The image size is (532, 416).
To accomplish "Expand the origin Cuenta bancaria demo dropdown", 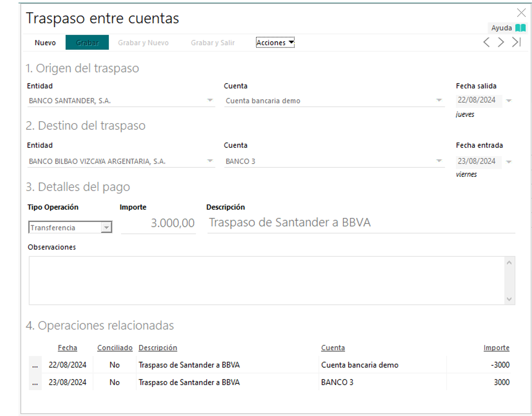I will pyautogui.click(x=439, y=100).
